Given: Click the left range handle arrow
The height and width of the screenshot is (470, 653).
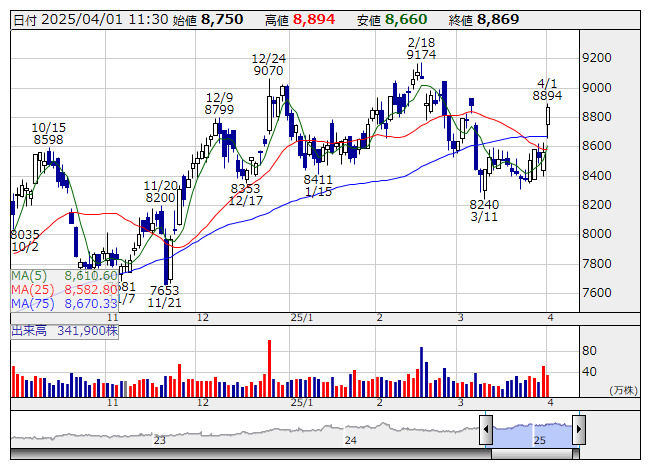Looking at the screenshot, I should click(486, 429).
